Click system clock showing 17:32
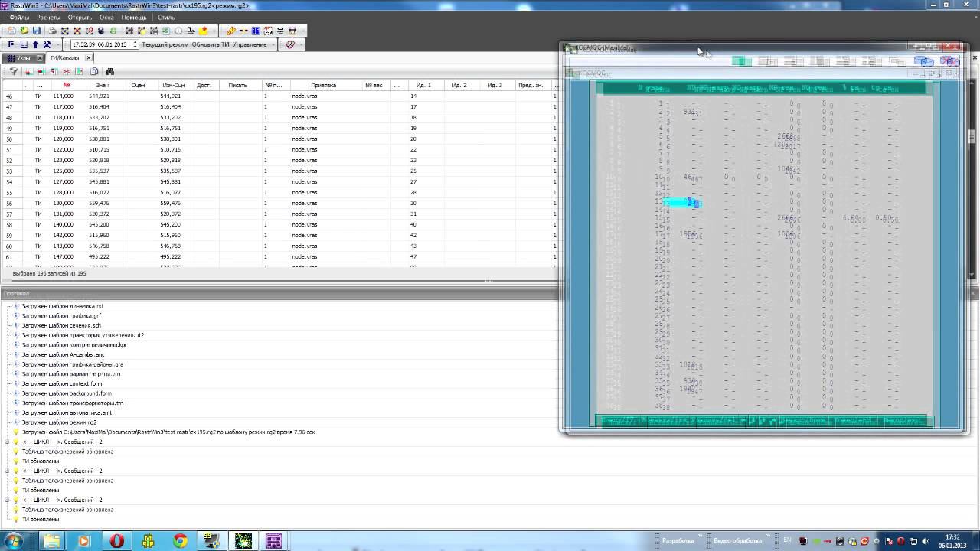This screenshot has width=980, height=551. [x=952, y=537]
